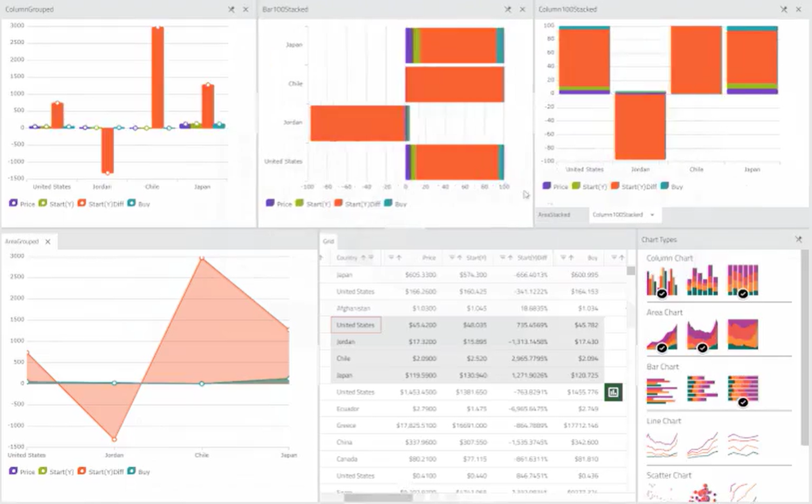
Task: Open the filter on Country column
Action: click(371, 257)
